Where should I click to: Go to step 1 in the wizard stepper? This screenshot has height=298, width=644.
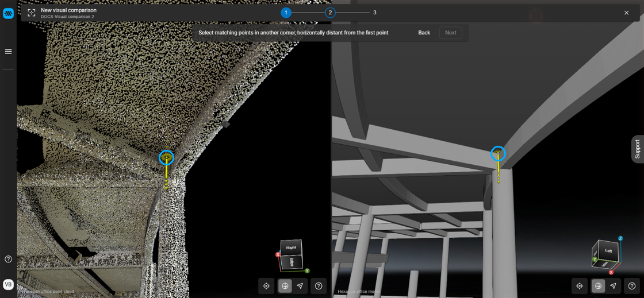(286, 13)
